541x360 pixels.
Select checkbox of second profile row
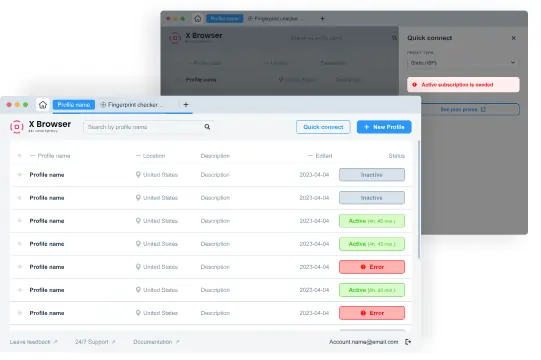[x=20, y=198]
